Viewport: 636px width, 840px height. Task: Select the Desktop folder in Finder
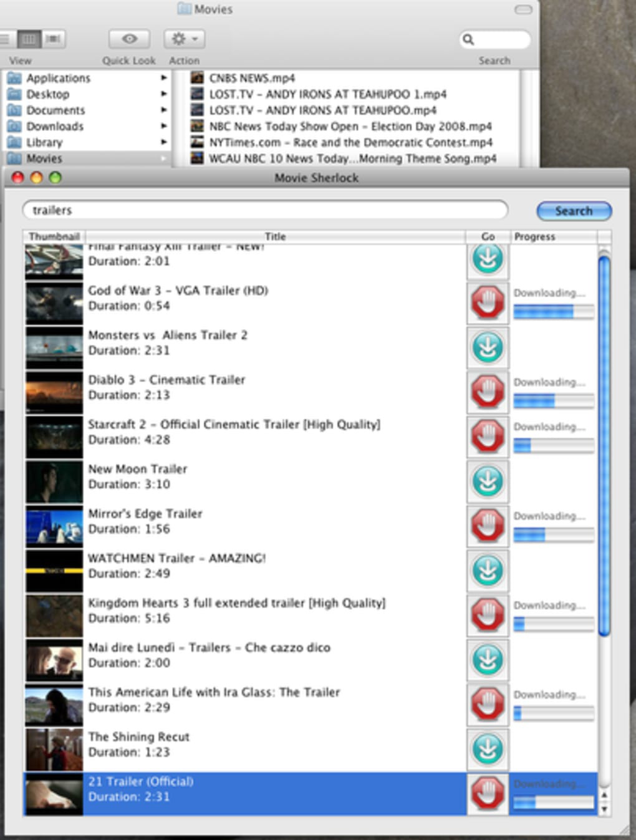[48, 94]
